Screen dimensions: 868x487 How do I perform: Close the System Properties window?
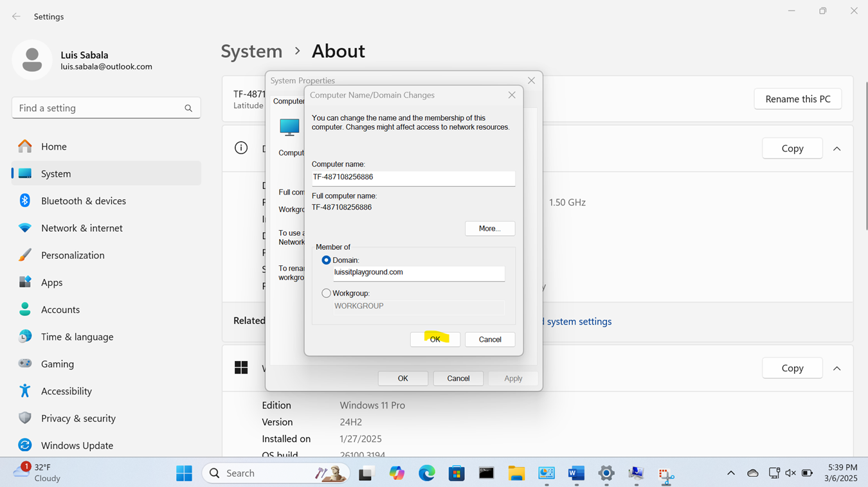point(531,80)
